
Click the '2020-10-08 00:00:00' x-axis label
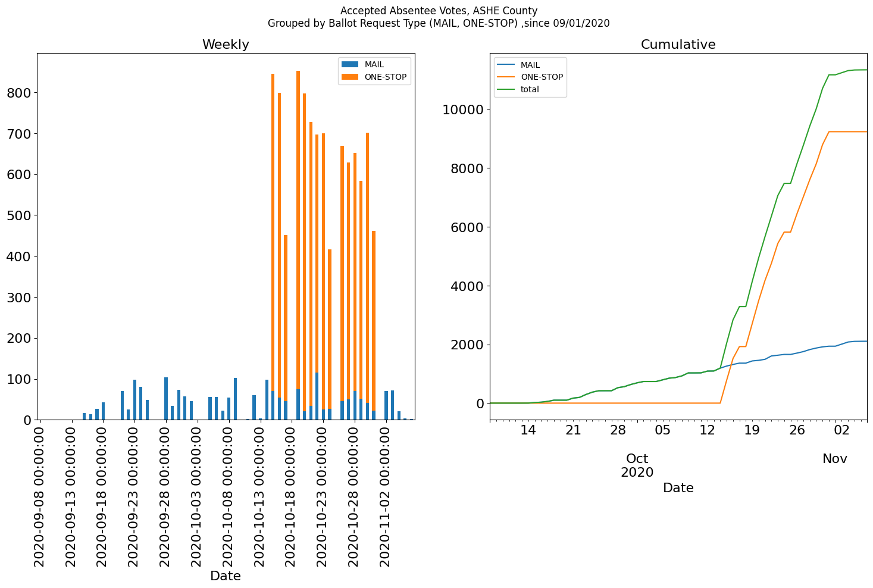(229, 496)
